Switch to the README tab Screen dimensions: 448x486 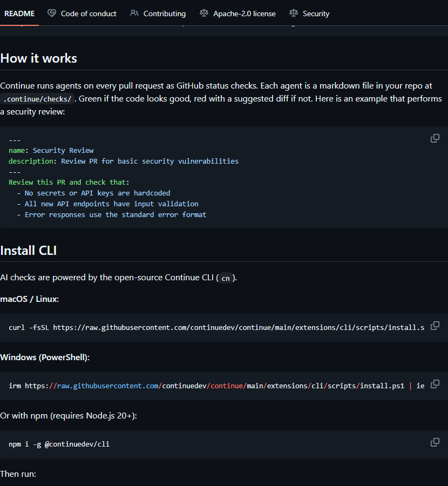tap(19, 13)
